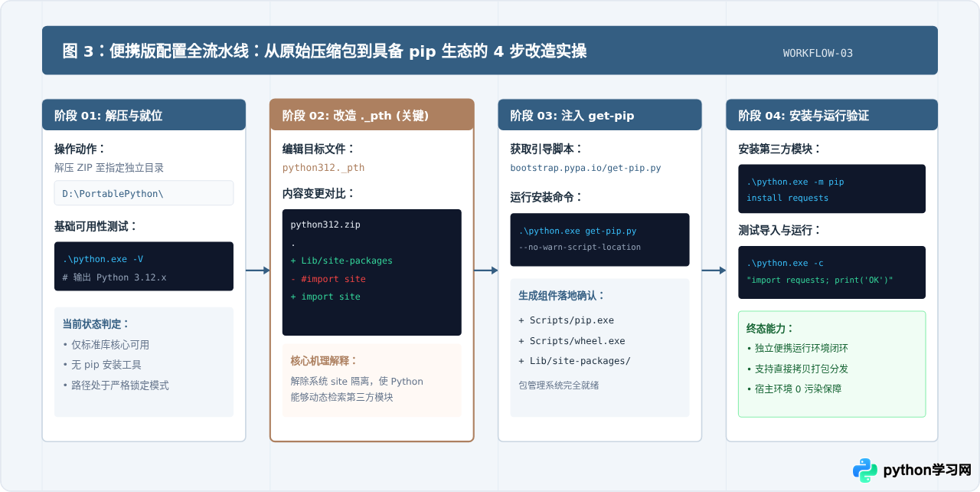The height and width of the screenshot is (492, 980).
Task: Click the "生成组件落地确认：" heading
Action: pos(563,295)
